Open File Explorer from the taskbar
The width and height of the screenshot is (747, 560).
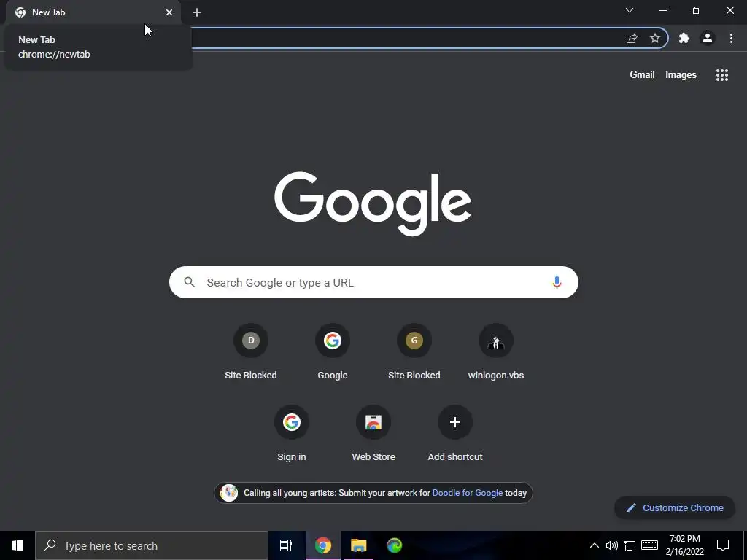[359, 545]
